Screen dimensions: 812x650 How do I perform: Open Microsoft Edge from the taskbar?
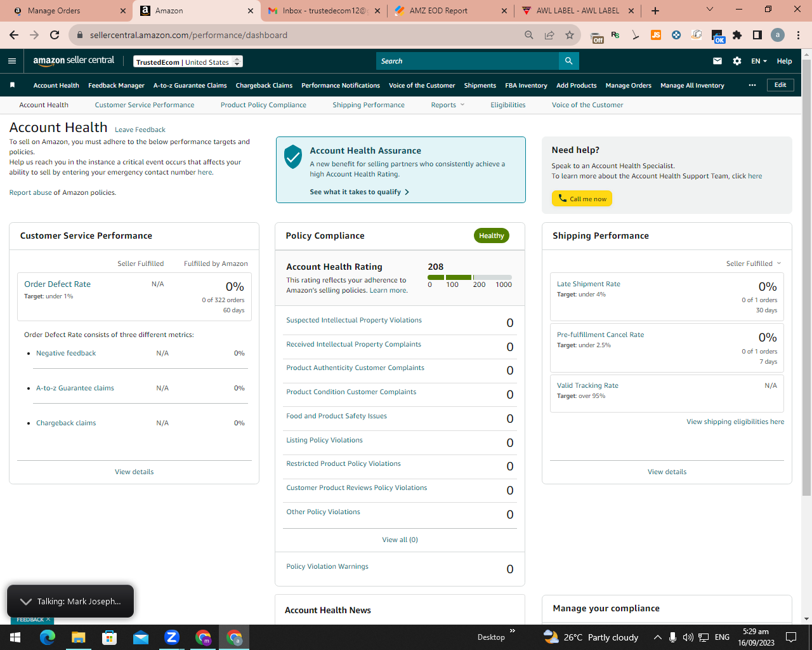(48, 637)
